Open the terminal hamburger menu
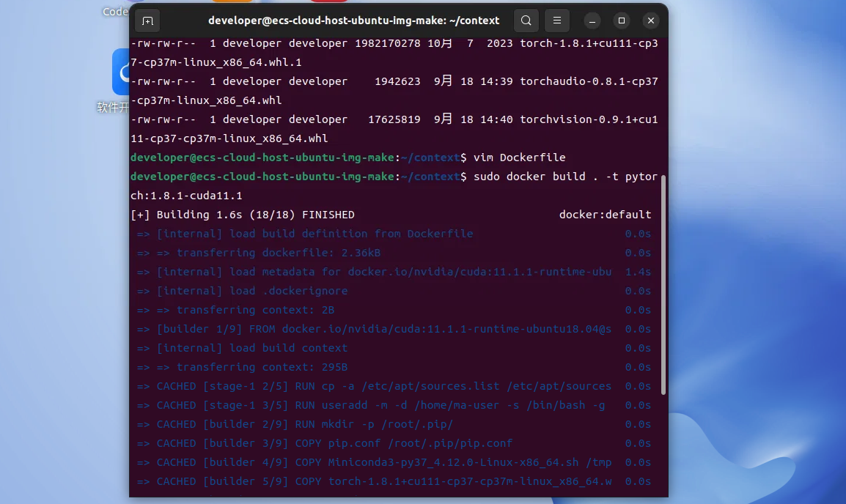The height and width of the screenshot is (504, 846). tap(557, 21)
